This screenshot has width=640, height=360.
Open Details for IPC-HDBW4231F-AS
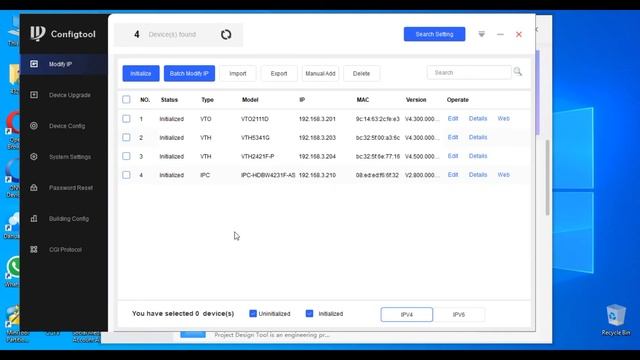point(478,175)
